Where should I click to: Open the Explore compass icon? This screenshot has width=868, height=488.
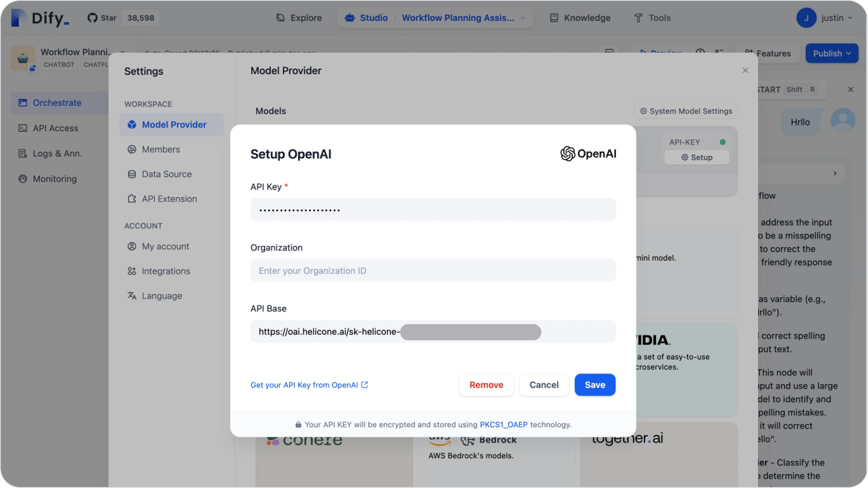(280, 18)
